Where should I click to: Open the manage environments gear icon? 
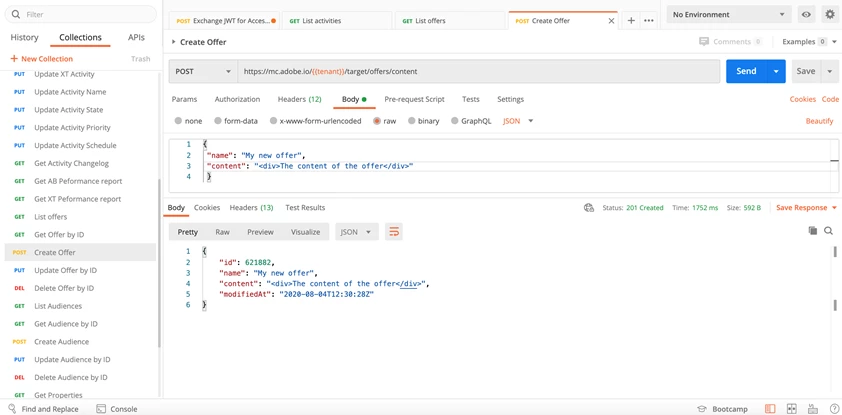click(x=830, y=14)
